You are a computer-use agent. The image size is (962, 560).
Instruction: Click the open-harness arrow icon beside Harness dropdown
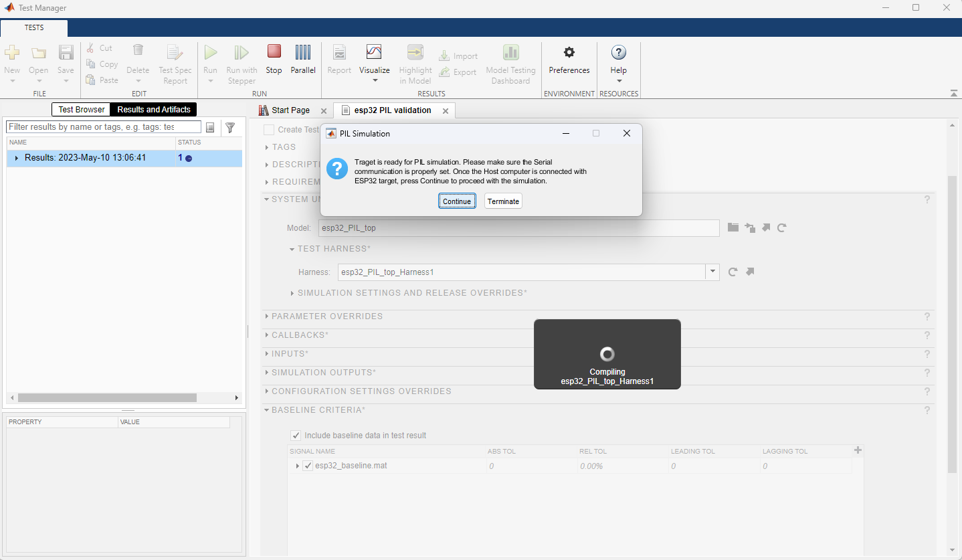(750, 272)
